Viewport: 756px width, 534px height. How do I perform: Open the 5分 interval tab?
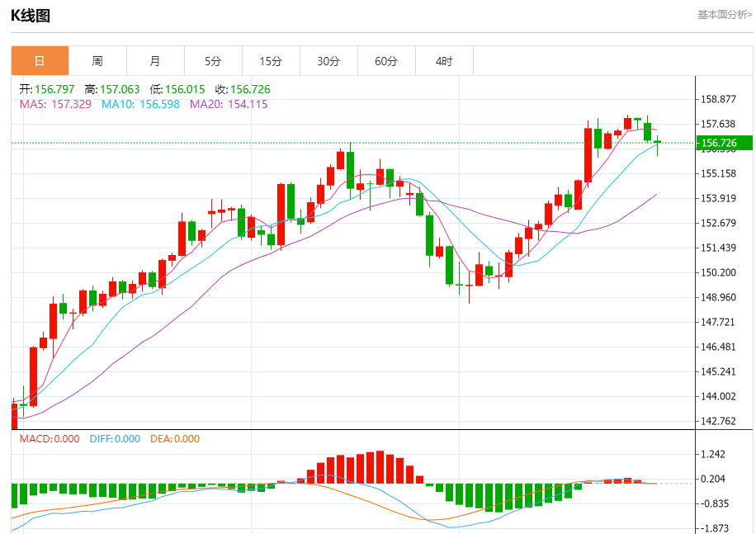pyautogui.click(x=213, y=61)
